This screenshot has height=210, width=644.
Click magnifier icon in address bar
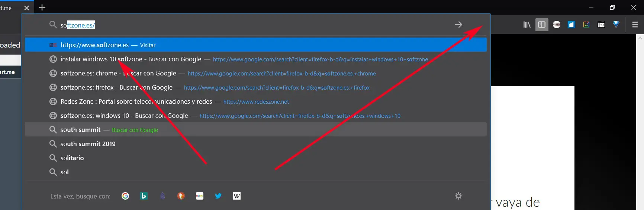pos(53,25)
